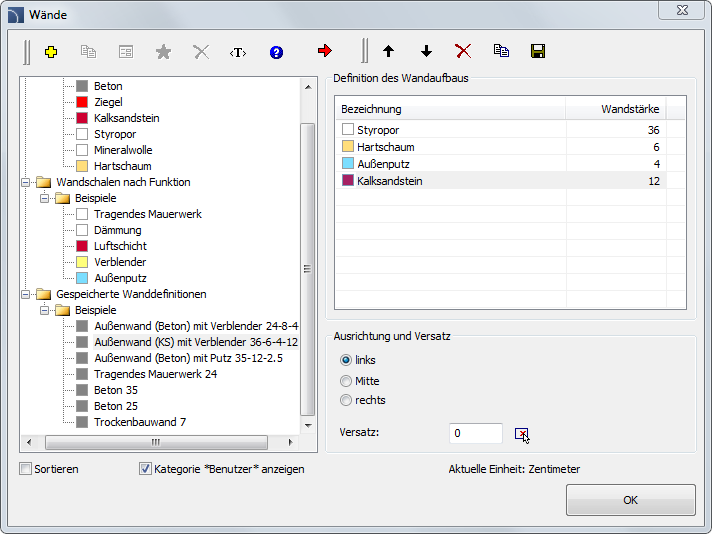Viewport: 712px width, 534px height.
Task: Click thickness value 4 for Außenputz
Action: [x=657, y=164]
